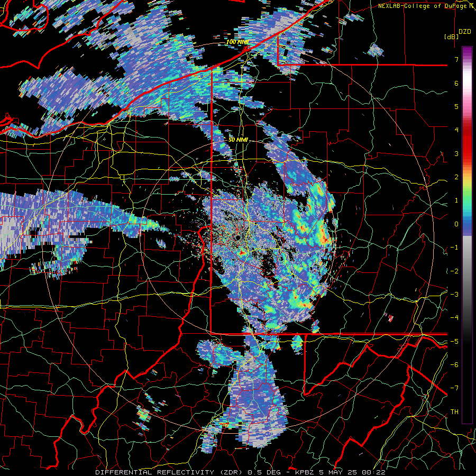Click the '0.5 DEG' elevation label
The image size is (476, 476).
pyautogui.click(x=264, y=472)
